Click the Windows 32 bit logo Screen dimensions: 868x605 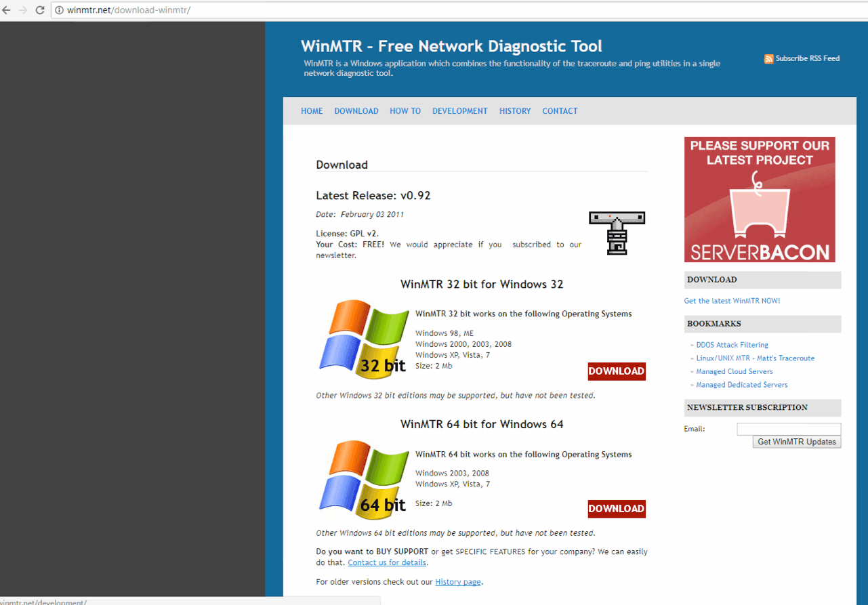(x=363, y=339)
